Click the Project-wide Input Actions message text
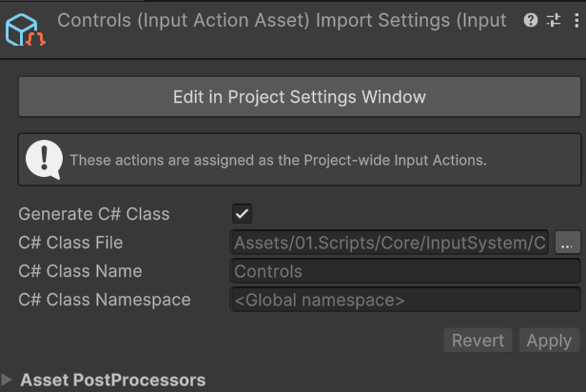Viewport: 586px width, 392px height. [278, 160]
